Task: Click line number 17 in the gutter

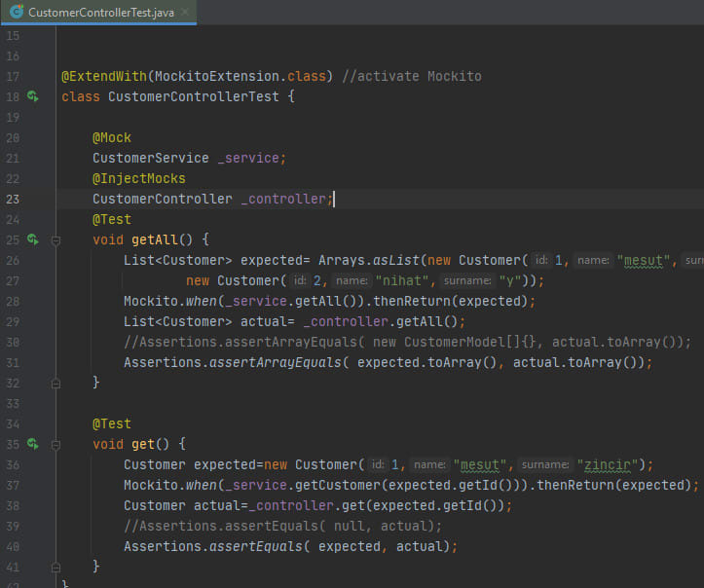Action: (x=13, y=76)
